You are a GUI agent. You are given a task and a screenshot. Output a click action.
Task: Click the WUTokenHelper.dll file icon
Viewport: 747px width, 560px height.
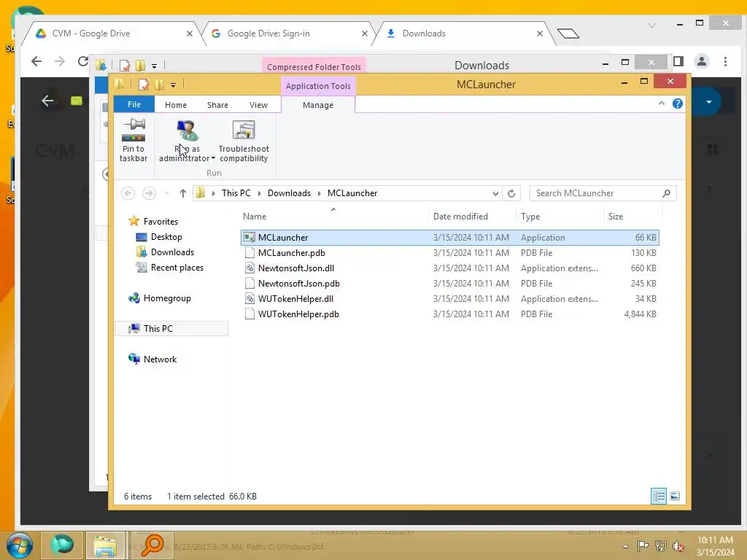pos(249,298)
